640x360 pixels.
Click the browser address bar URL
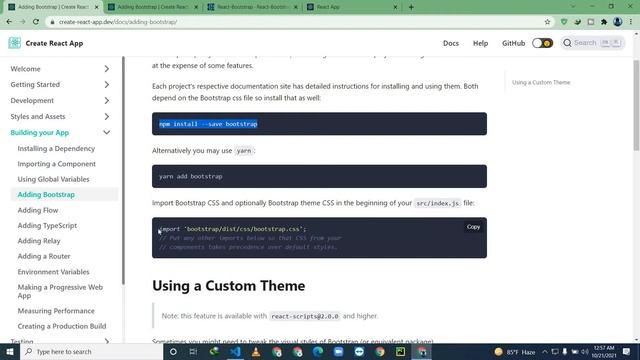point(118,22)
